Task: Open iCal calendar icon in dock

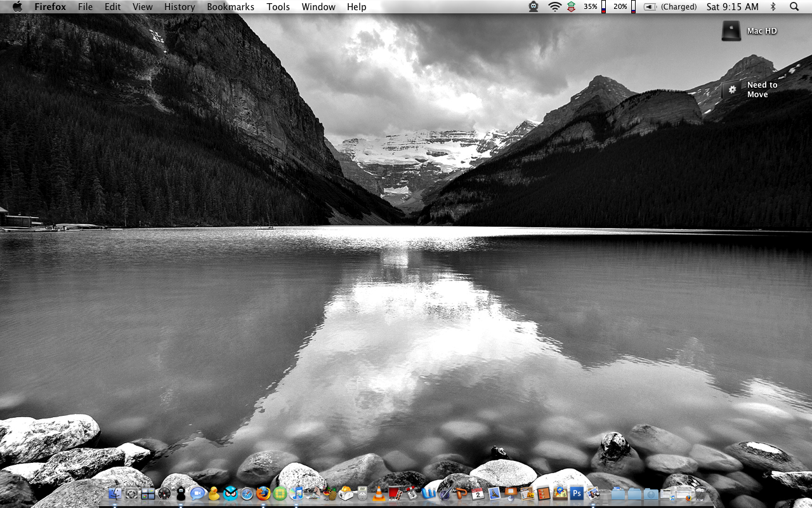Action: click(x=478, y=493)
